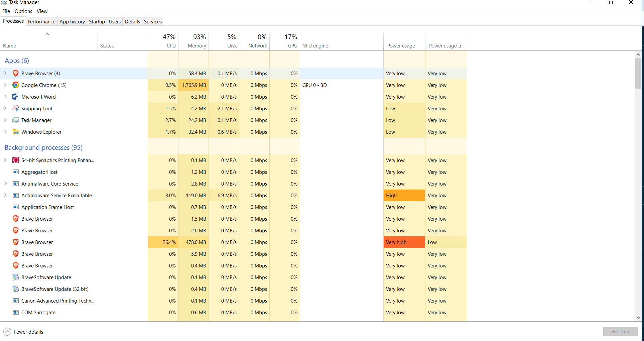Screen dimensions: 644x341
Task: Click Brave icon of the 478.0 MB process
Action: 16,242
